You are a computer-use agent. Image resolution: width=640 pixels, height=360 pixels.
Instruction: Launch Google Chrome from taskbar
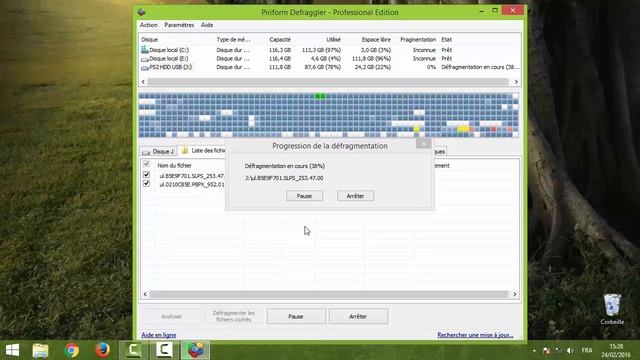tap(71, 350)
